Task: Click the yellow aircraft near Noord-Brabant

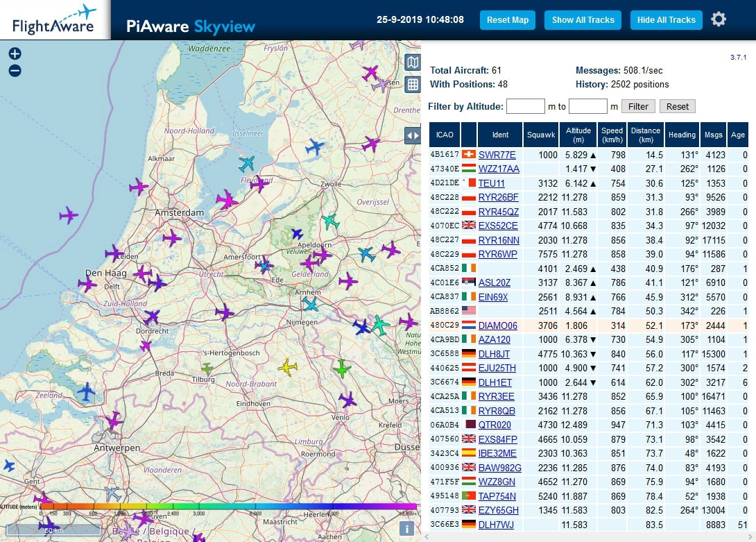Action: pyautogui.click(x=287, y=366)
